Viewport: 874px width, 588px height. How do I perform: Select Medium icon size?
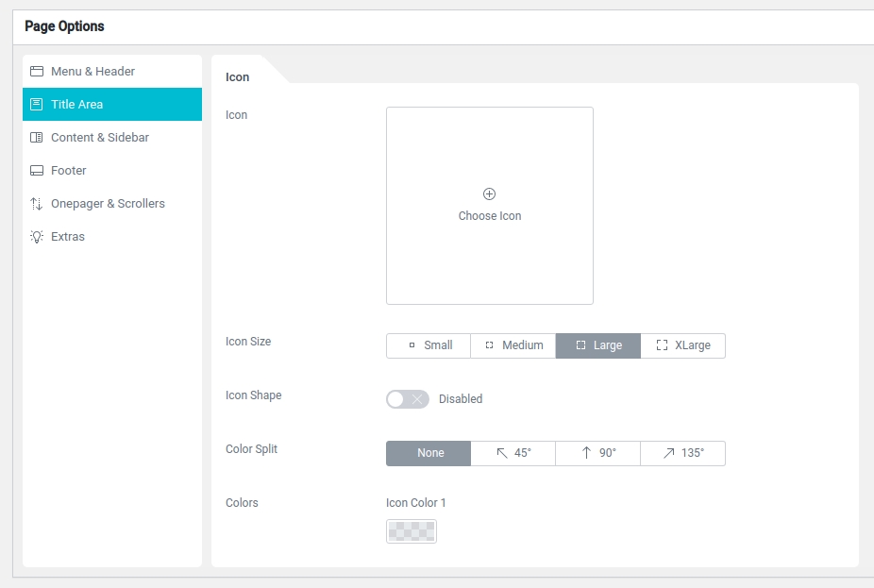(x=513, y=345)
